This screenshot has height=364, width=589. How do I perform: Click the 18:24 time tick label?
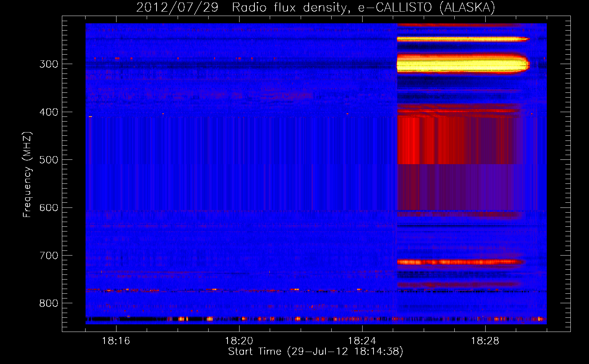pyautogui.click(x=362, y=341)
